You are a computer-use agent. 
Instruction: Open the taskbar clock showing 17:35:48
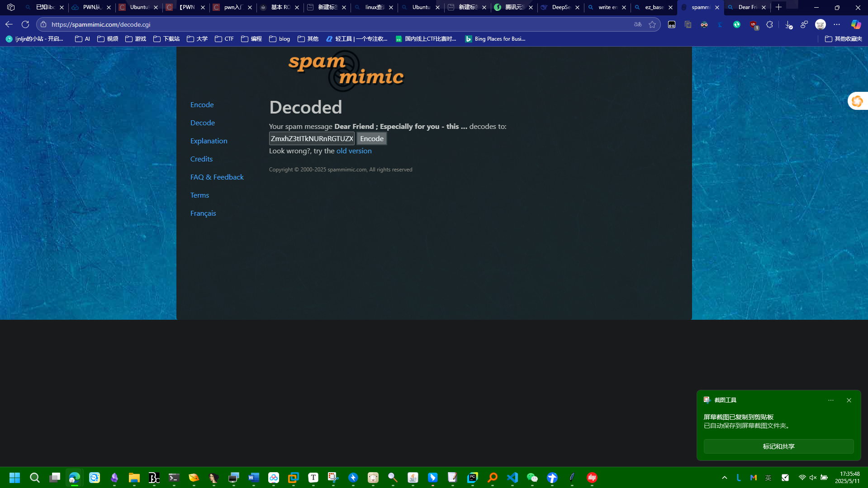pos(847,478)
